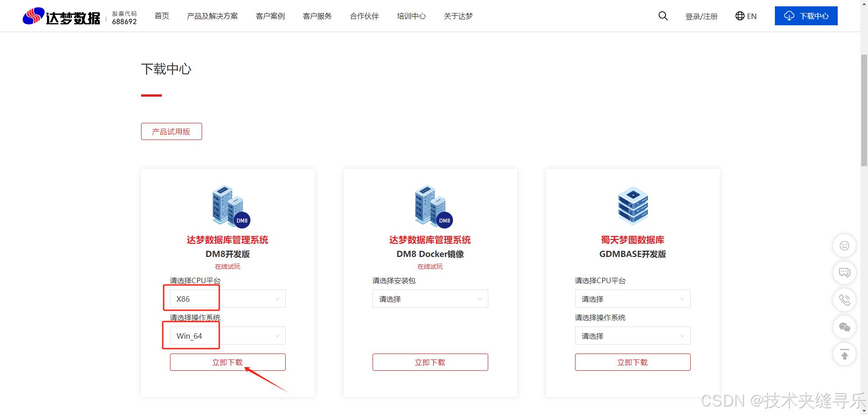Click 在线试玩 link under DM8开发版
Screen dimensions: 868x415
click(x=228, y=266)
